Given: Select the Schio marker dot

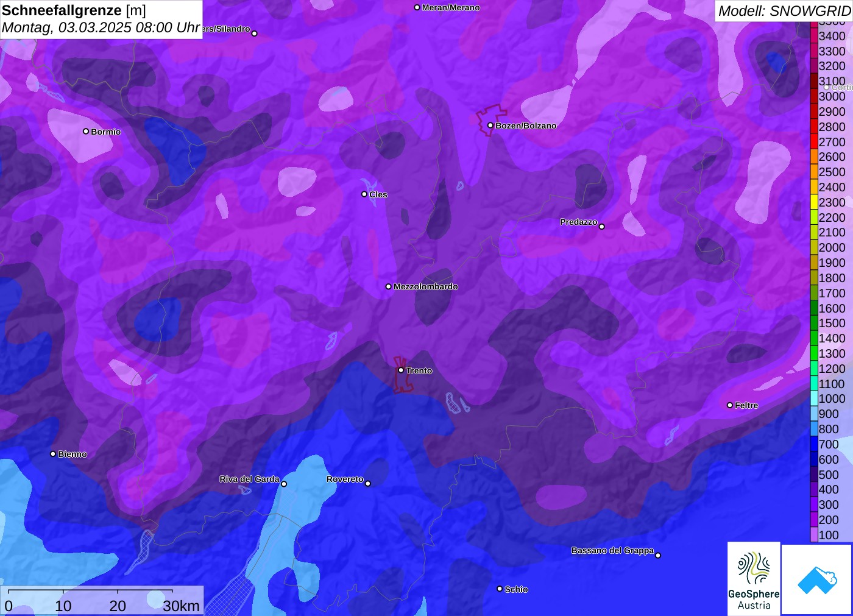Looking at the screenshot, I should click(500, 589).
